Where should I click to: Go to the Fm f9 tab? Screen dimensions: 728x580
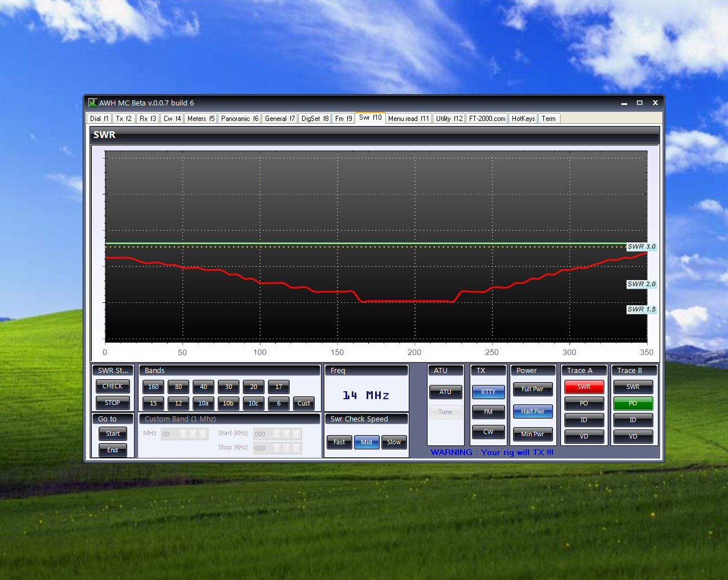(x=344, y=119)
